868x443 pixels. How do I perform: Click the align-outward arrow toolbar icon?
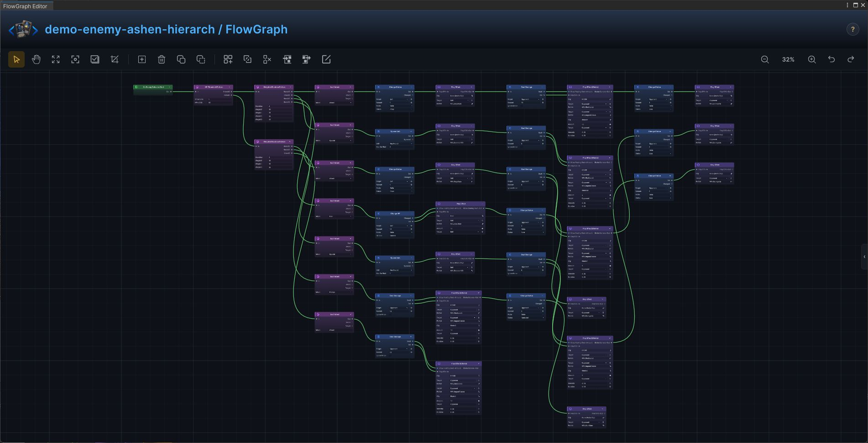(307, 59)
